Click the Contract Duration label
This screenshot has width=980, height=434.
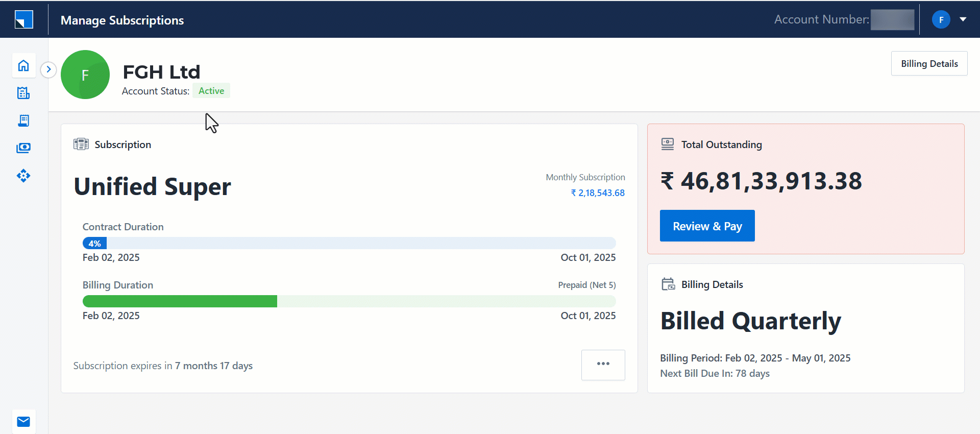pyautogui.click(x=123, y=227)
